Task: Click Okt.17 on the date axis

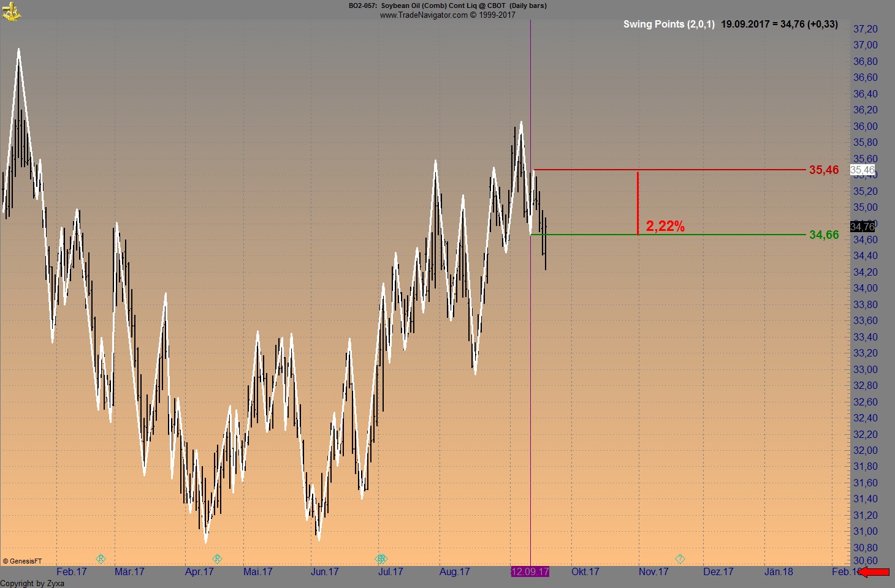Action: (585, 571)
